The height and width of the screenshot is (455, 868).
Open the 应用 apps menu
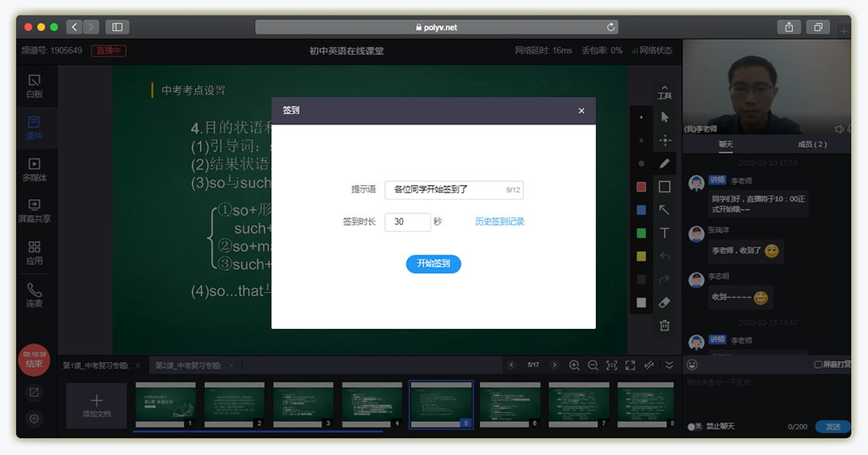[35, 253]
